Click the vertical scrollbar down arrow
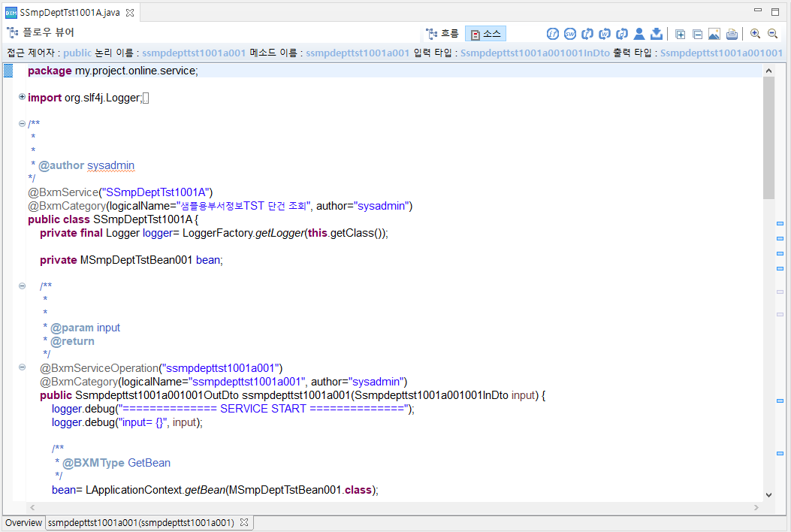Screen dimensions: 791x532 pos(768,494)
